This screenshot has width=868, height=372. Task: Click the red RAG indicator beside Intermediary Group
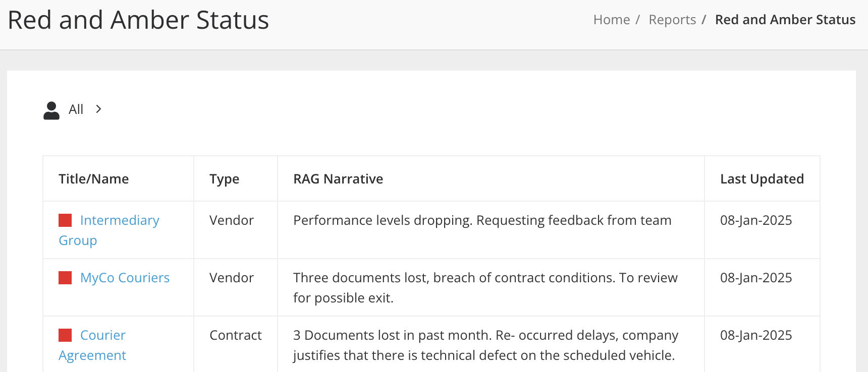tap(65, 220)
